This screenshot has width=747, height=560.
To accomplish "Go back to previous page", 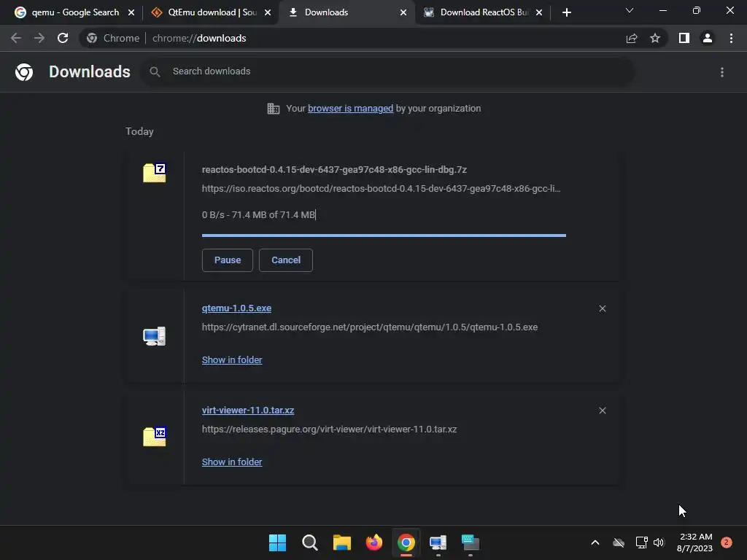I will 16,38.
